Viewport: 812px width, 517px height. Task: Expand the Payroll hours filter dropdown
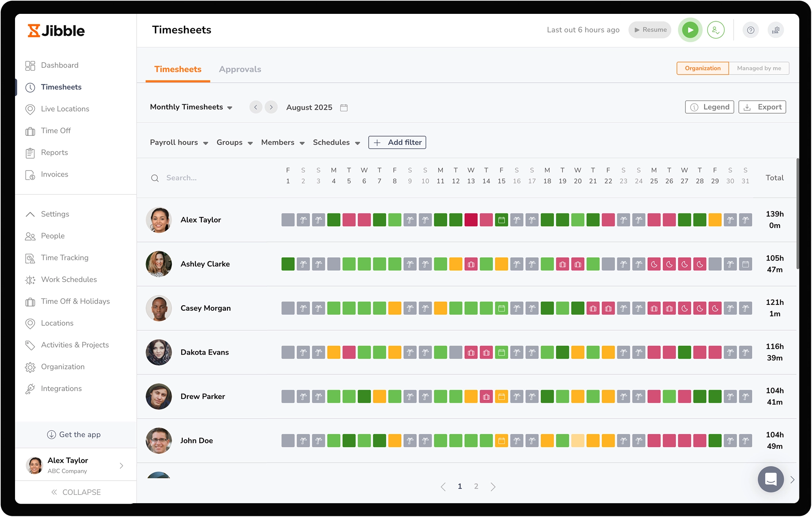tap(179, 143)
